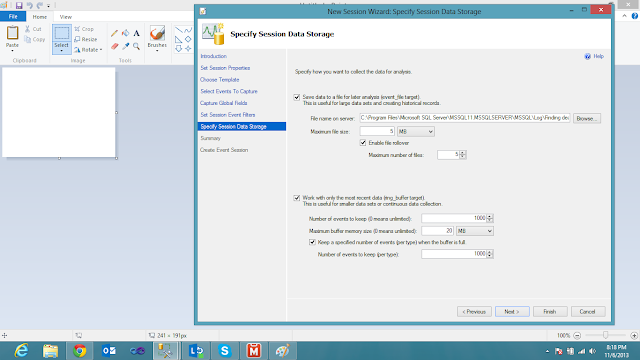Select the highlighted Specify Session Data Storage step

tap(242, 127)
